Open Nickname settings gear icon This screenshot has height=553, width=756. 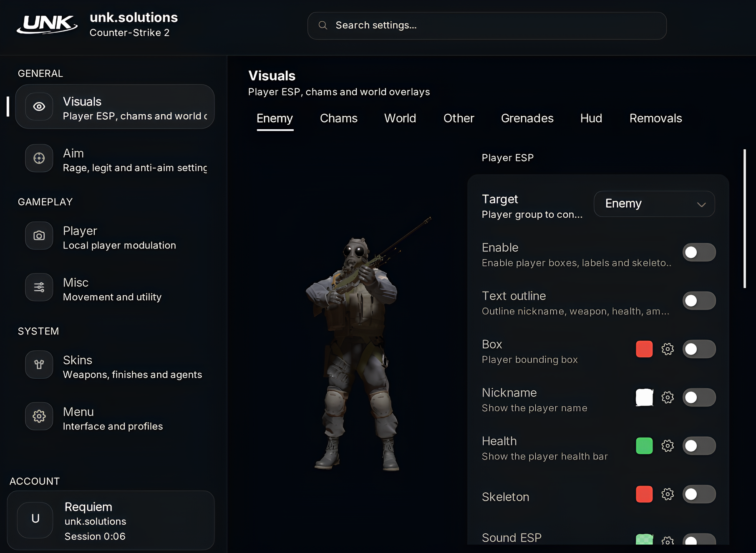(668, 397)
